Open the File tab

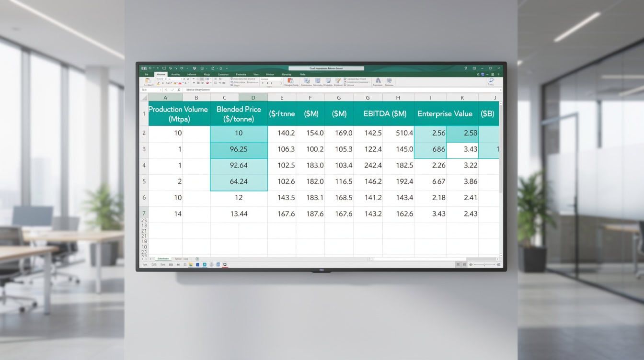coord(147,75)
